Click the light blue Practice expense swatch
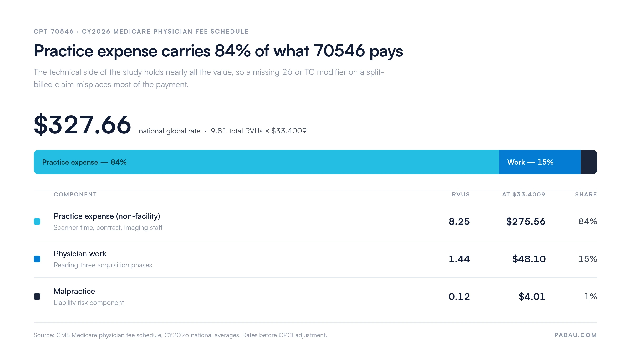631x364 pixels. [x=37, y=221]
